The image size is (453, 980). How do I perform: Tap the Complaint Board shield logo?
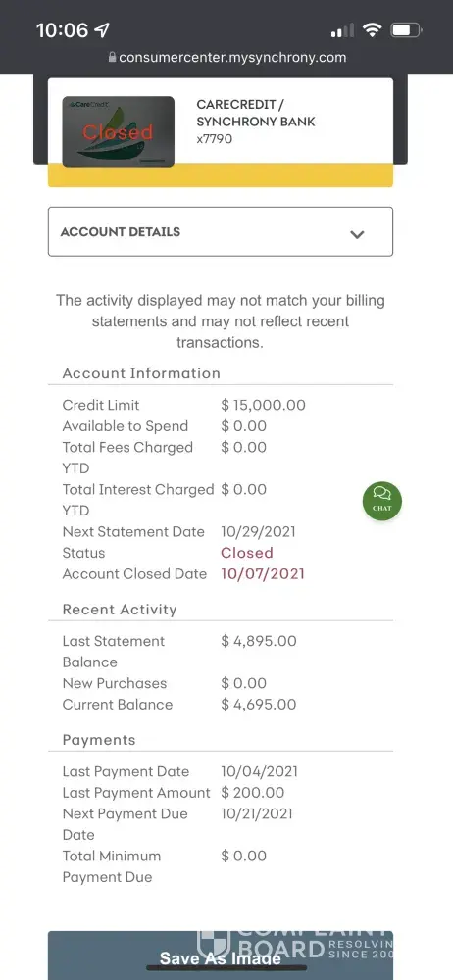pos(214,943)
